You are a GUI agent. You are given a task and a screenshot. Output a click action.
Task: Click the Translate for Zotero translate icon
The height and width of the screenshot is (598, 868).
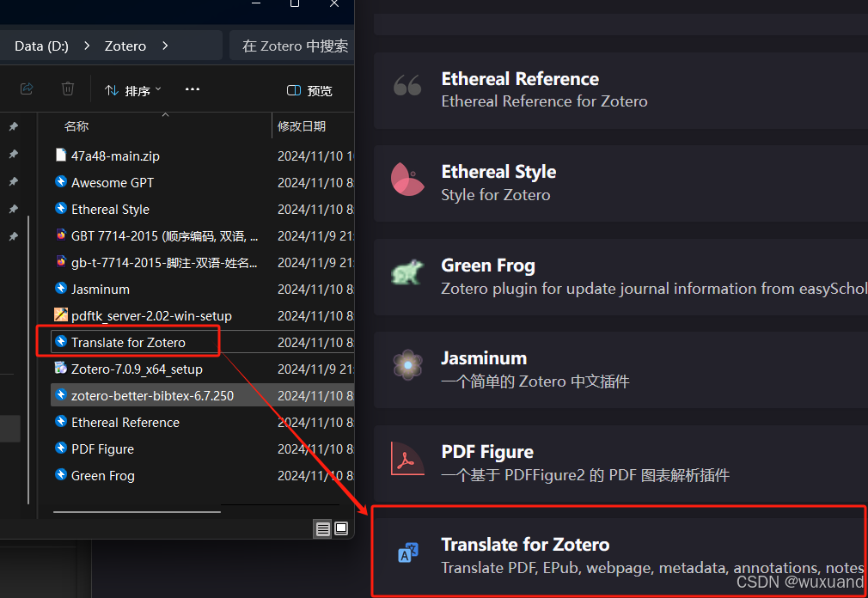pos(408,552)
